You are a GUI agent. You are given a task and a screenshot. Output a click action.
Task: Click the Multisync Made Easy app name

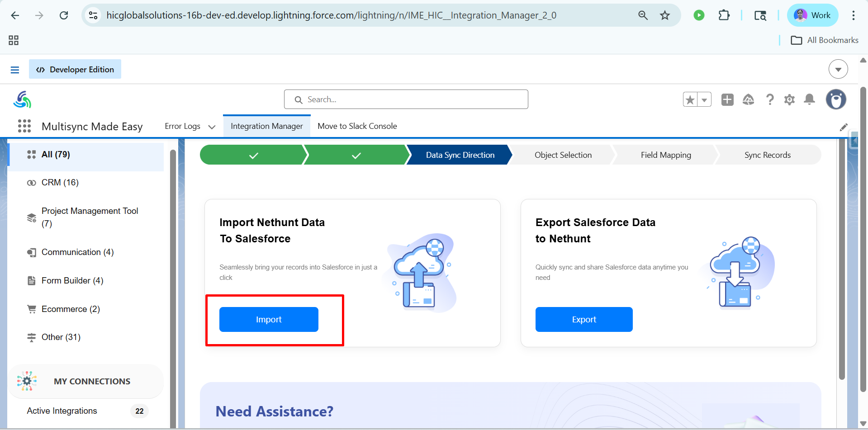92,127
